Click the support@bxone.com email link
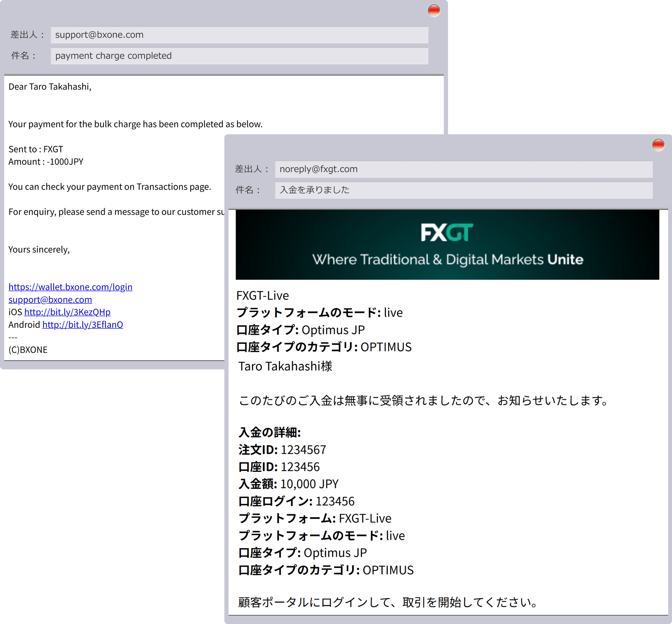This screenshot has width=672, height=624. pos(50,299)
